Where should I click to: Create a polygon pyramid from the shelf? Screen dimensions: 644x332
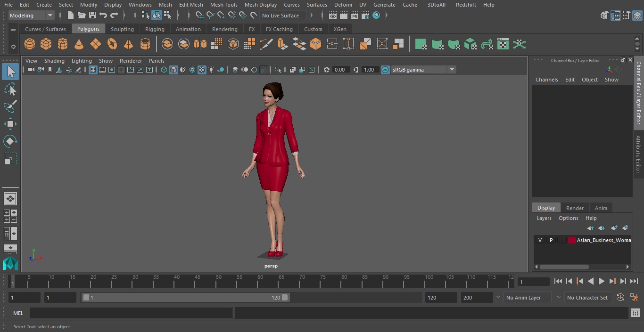click(x=128, y=44)
